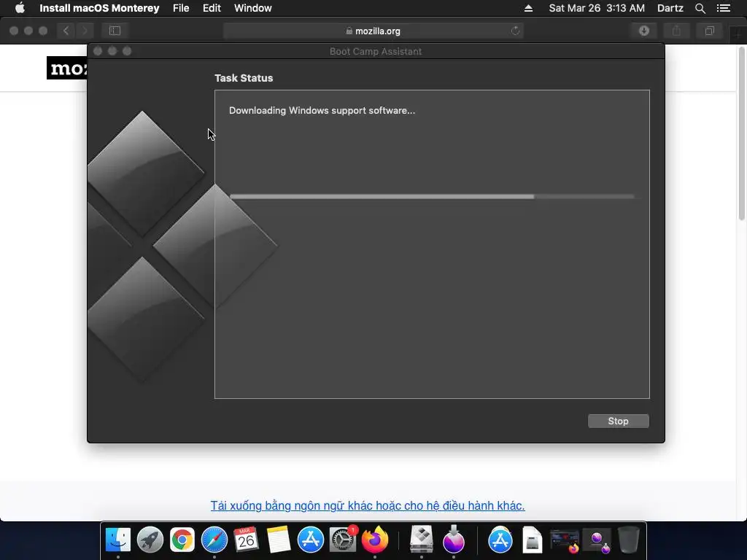Open Install macOS Monterey in the Dock

454,540
